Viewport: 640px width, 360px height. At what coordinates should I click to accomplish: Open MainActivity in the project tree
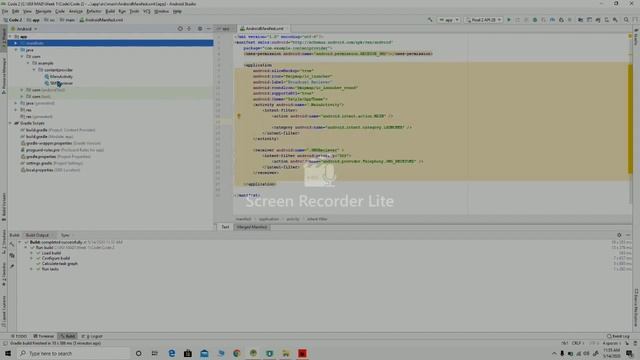coord(58,76)
